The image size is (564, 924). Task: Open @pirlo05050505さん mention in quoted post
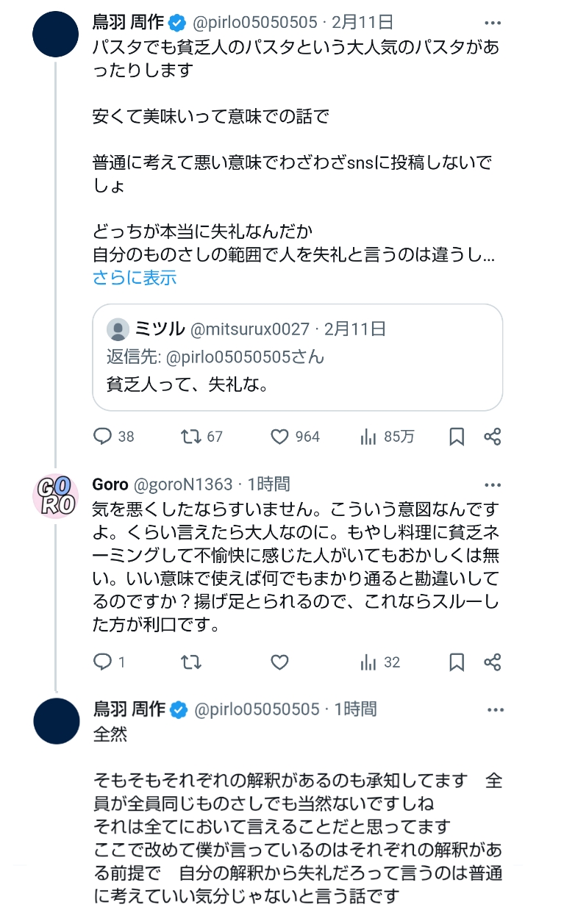click(x=245, y=357)
